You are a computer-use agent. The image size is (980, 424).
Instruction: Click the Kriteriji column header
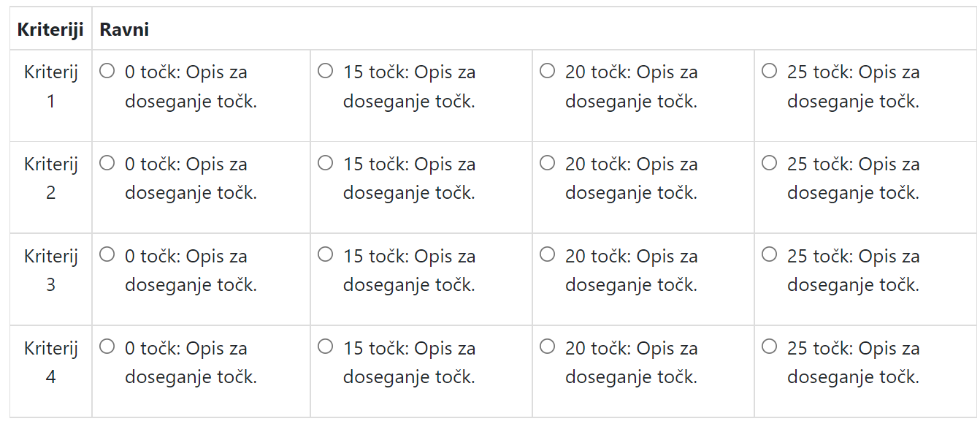(50, 29)
